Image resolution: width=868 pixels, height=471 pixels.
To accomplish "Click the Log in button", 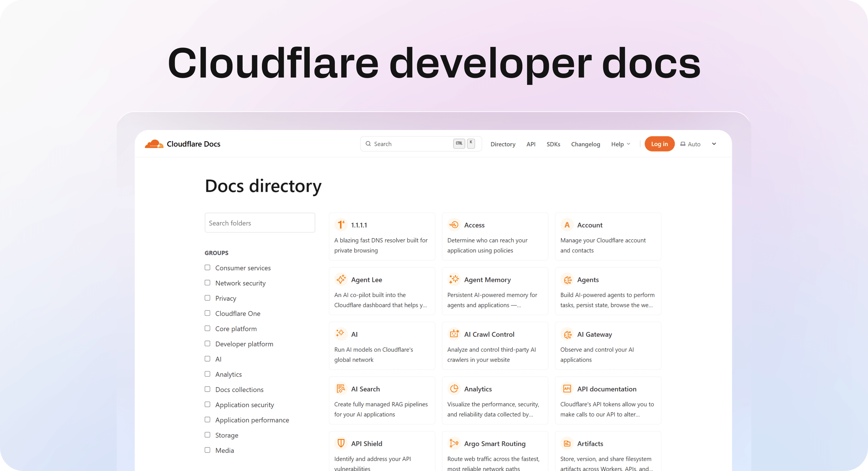I will [x=659, y=144].
